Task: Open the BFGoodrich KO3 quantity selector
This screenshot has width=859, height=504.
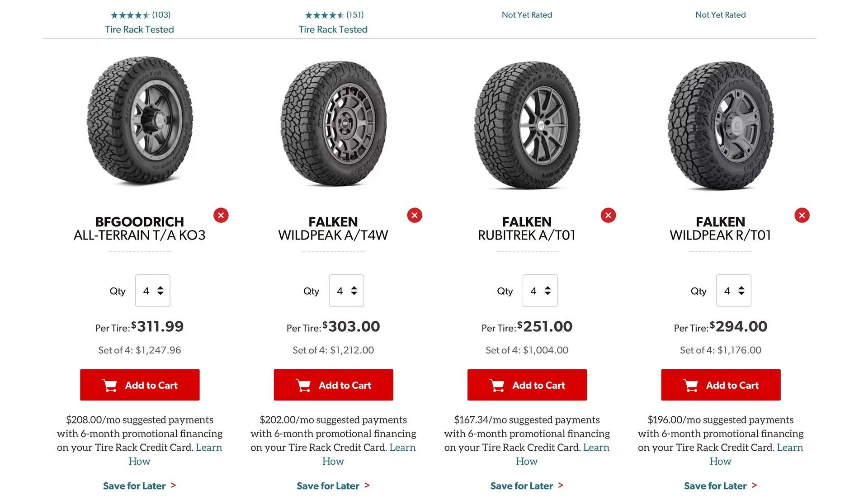Action: tap(153, 291)
